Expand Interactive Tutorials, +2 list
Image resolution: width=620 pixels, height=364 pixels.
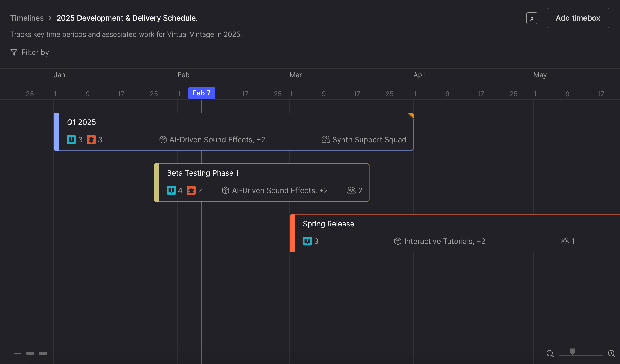444,241
